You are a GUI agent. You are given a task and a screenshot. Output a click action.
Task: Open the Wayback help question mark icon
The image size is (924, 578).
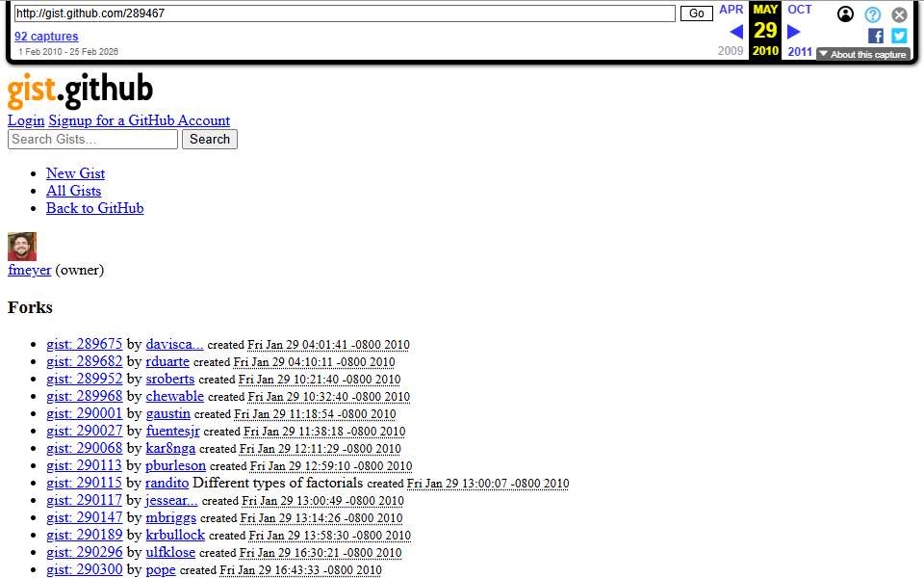[873, 14]
